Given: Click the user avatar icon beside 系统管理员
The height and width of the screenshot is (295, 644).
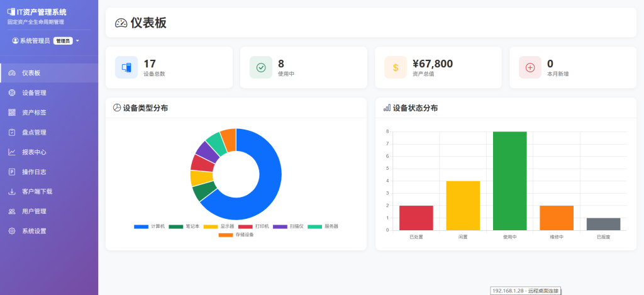Looking at the screenshot, I should click(x=16, y=41).
